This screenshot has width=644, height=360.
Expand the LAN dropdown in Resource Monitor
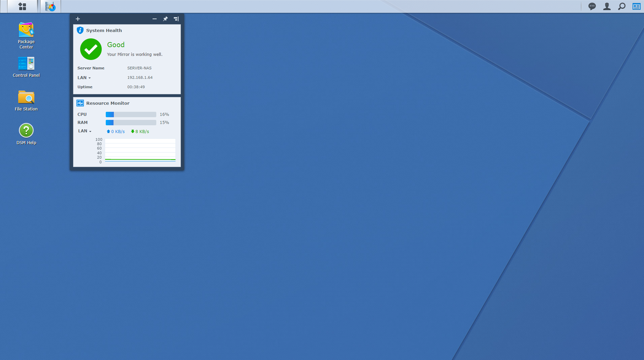point(85,131)
